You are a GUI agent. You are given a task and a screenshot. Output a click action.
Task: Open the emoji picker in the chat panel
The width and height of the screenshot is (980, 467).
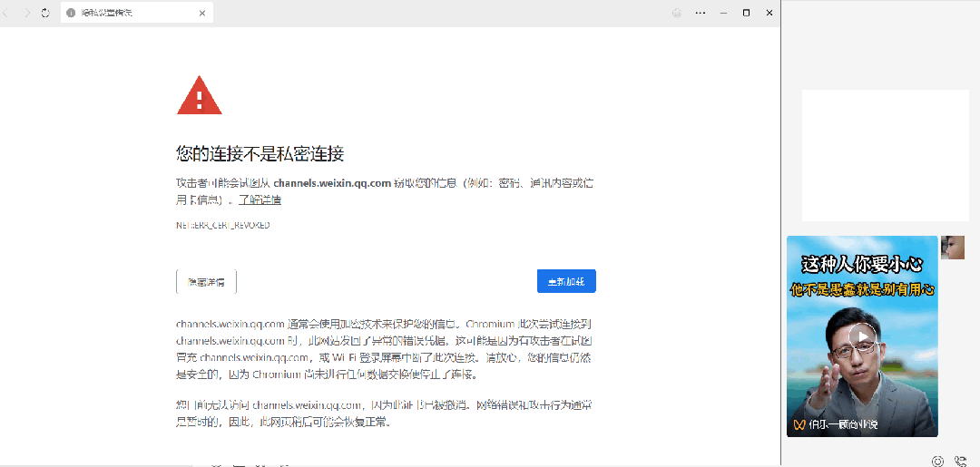(937, 462)
